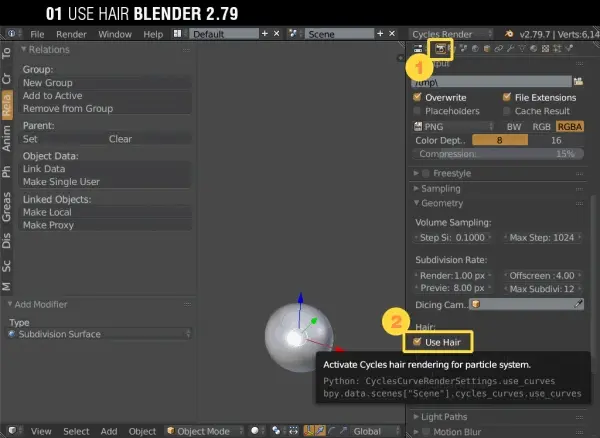
Task: Open the Physics properties icon
Action: 569,48
